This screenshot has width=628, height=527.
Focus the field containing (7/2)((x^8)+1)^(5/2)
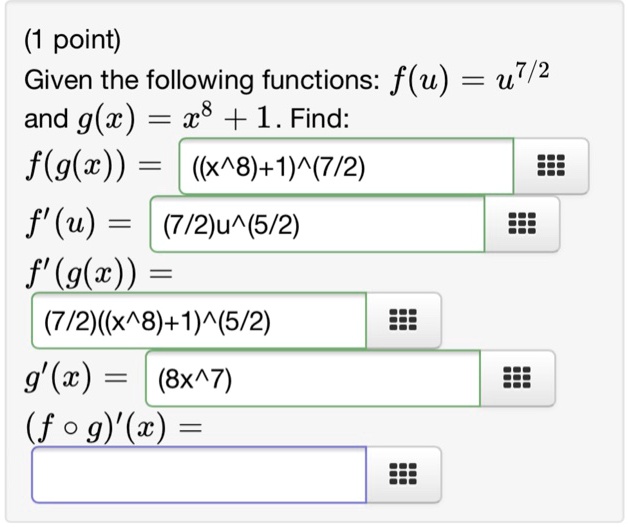pyautogui.click(x=199, y=321)
